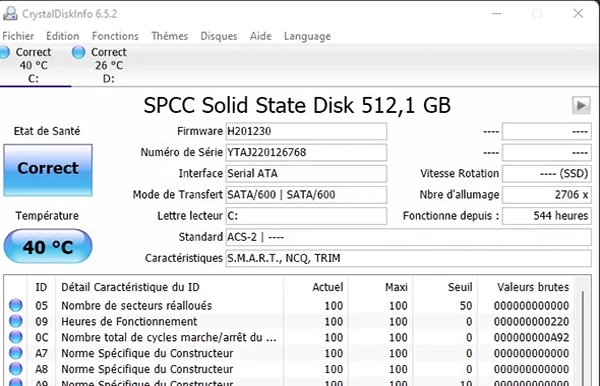Select A8 row Norme Spécifique du Constructeur
This screenshot has height=386, width=600.
289,369
